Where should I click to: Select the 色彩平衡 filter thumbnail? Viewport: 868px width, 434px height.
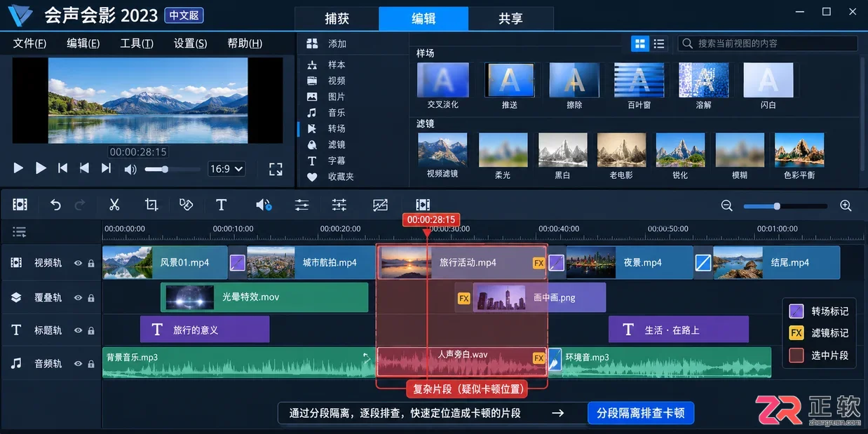point(799,150)
